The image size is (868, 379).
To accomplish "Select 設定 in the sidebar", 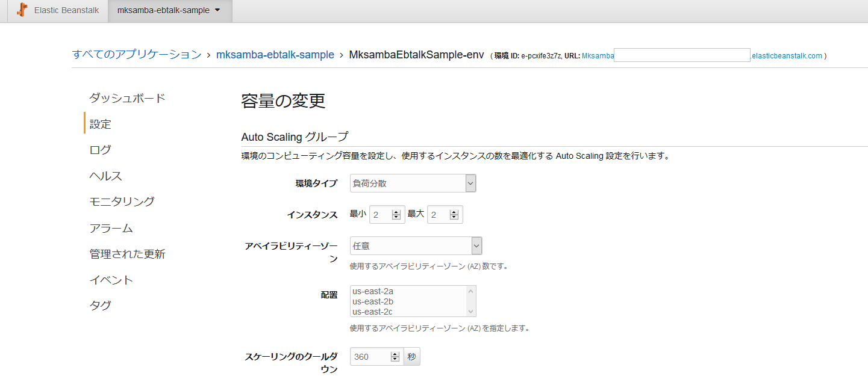I will pyautogui.click(x=101, y=124).
